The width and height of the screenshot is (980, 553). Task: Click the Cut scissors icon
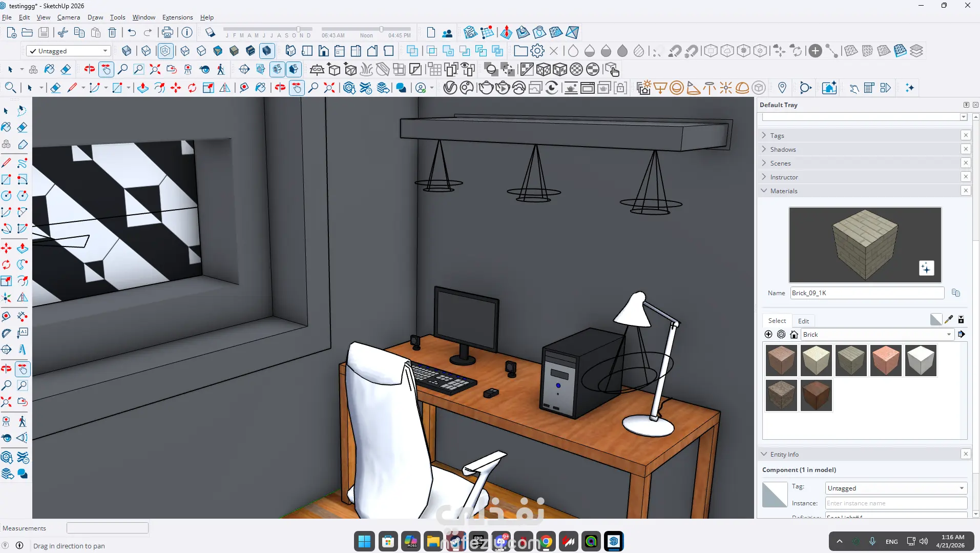pos(63,33)
